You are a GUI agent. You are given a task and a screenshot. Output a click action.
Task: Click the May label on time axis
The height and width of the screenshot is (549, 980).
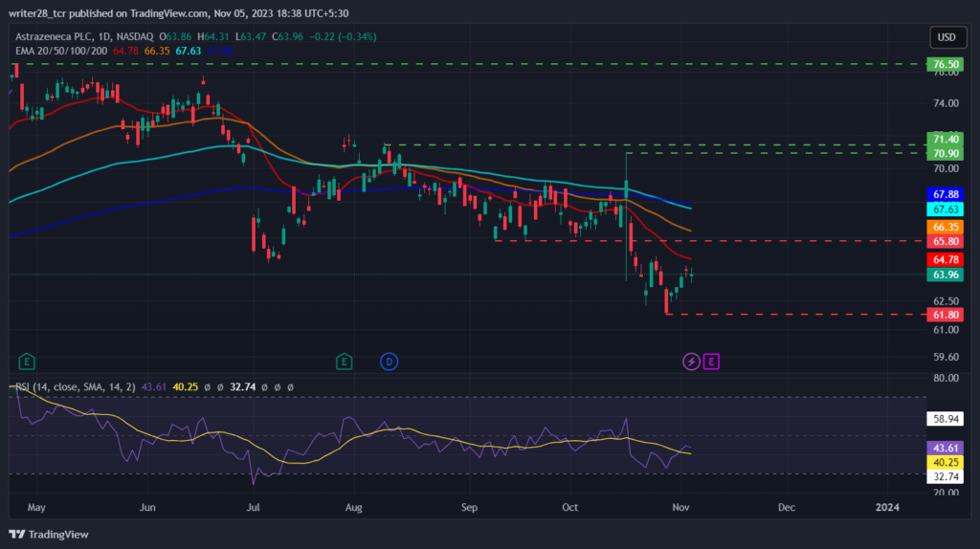coord(37,508)
